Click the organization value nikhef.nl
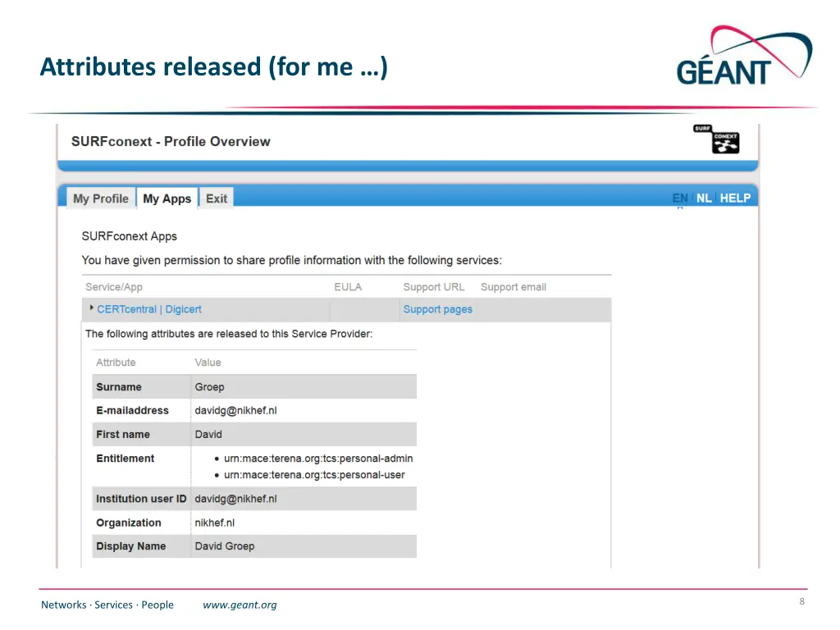 pyautogui.click(x=215, y=523)
